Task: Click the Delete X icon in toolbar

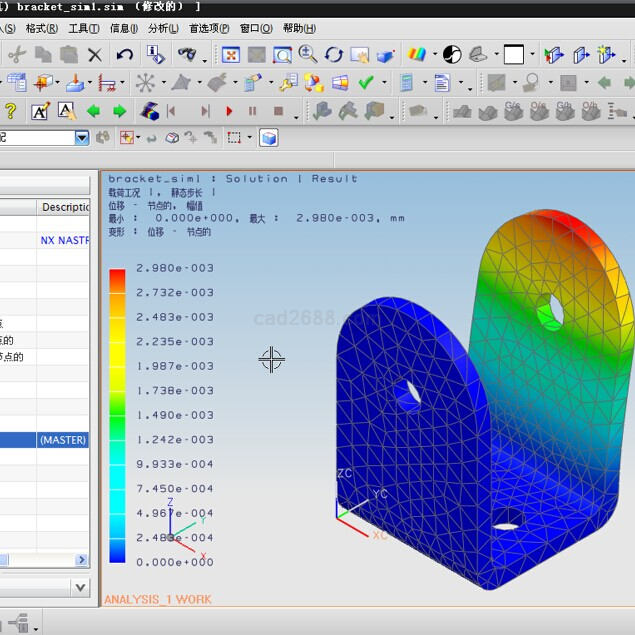Action: click(95, 55)
